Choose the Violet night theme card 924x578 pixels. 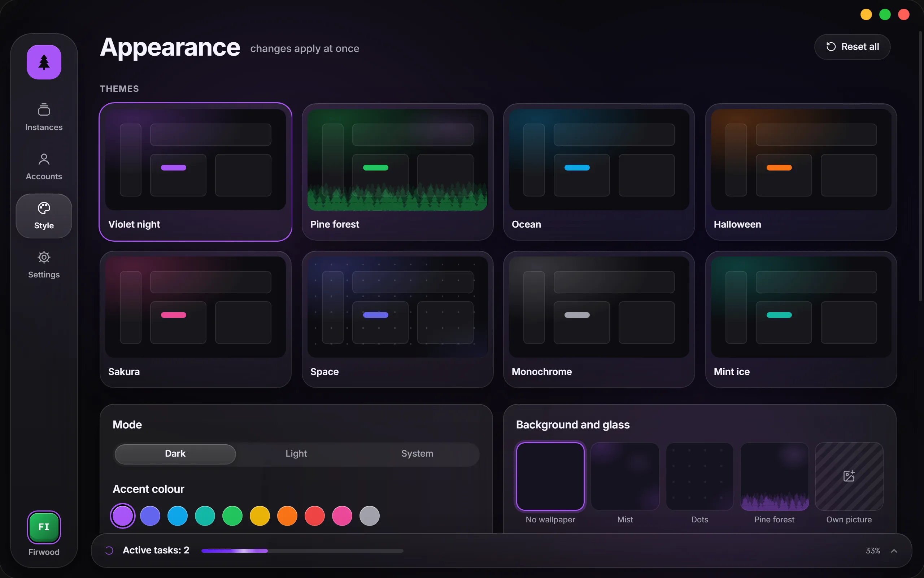pos(196,172)
